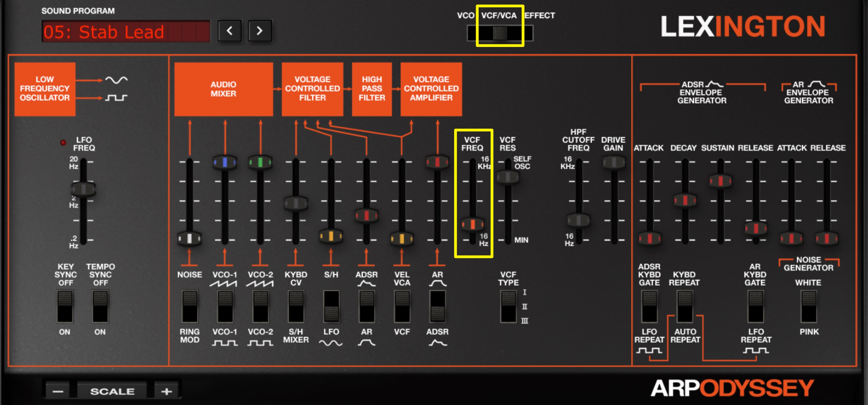The height and width of the screenshot is (405, 868).
Task: Click the VOLTAGE CONTROLLED FILTER block
Action: (312, 89)
